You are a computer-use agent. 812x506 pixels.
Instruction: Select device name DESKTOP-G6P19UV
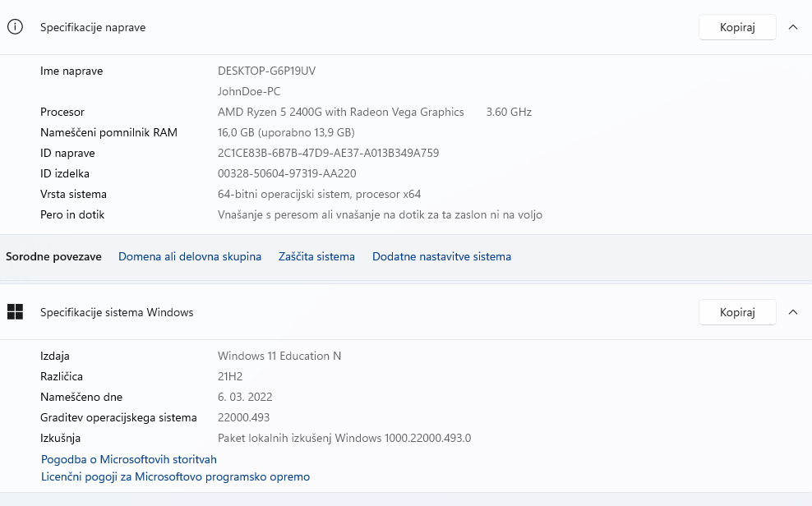pyautogui.click(x=266, y=71)
